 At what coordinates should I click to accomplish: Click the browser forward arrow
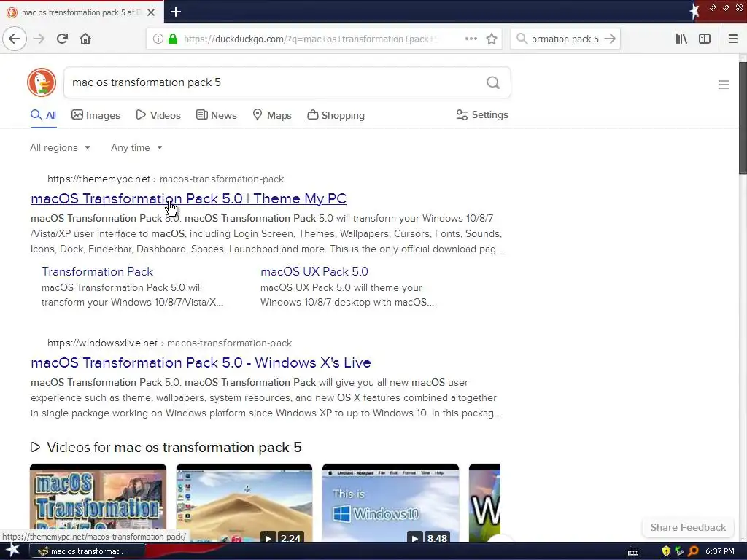point(39,39)
